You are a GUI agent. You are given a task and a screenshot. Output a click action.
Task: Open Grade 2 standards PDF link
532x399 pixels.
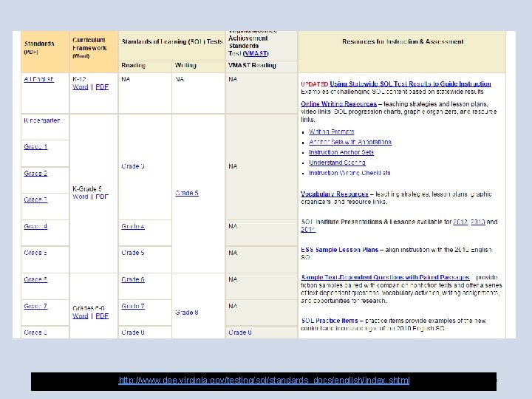(35, 173)
